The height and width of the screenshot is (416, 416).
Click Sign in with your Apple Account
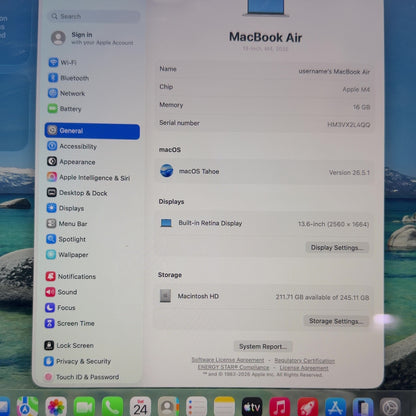[x=92, y=38]
